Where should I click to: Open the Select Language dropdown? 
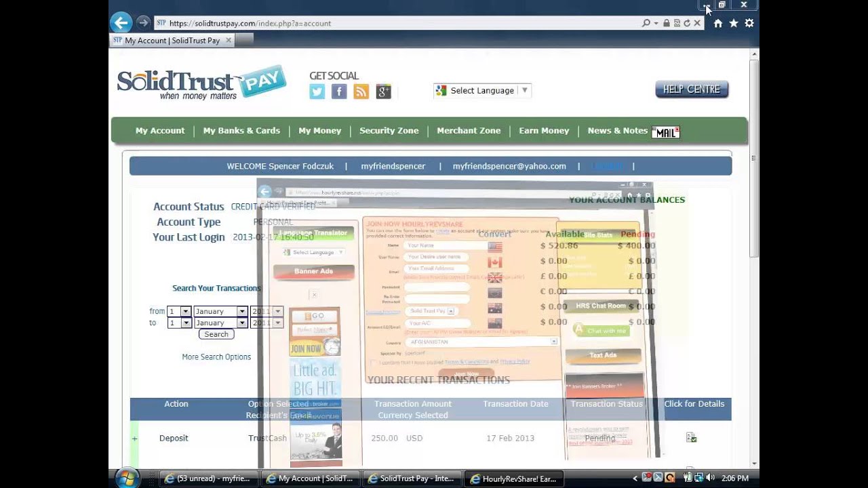click(x=482, y=90)
